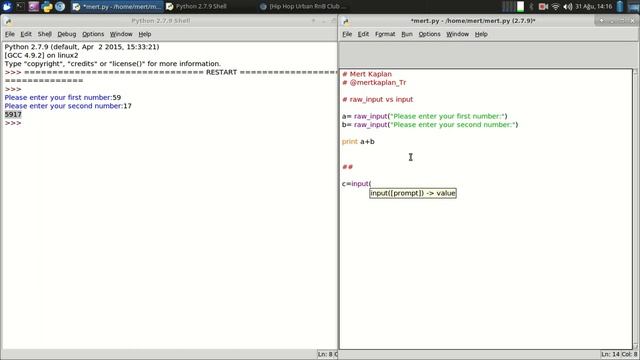This screenshot has width=640, height=360.
Task: Open the Shell menu
Action: 44,34
